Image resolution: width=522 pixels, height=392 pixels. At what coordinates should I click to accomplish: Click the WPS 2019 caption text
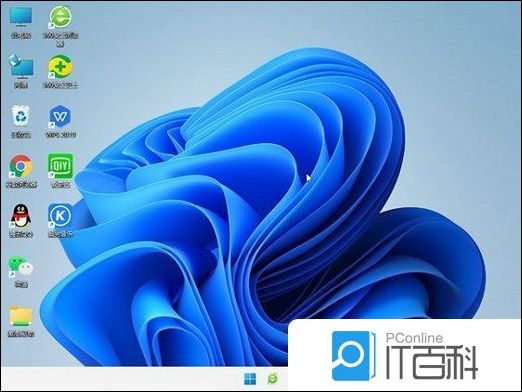point(60,135)
